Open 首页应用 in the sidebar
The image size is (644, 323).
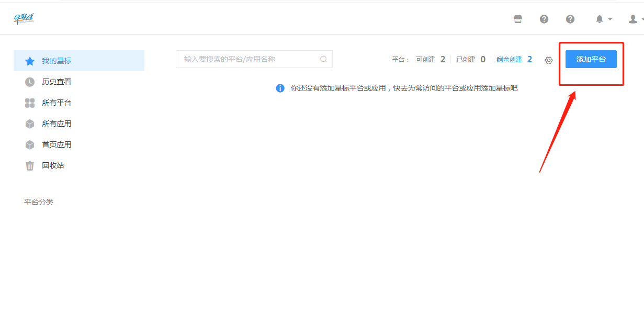[x=79, y=144]
